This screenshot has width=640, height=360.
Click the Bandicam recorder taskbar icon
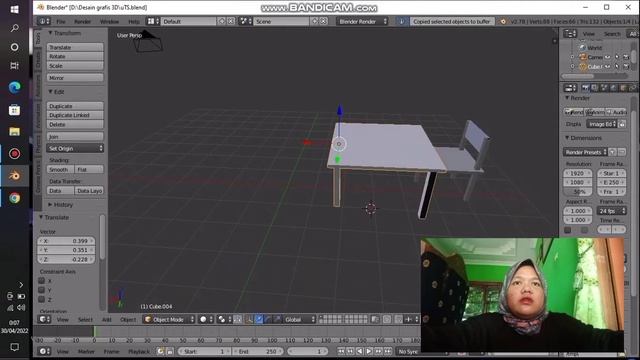click(15, 153)
